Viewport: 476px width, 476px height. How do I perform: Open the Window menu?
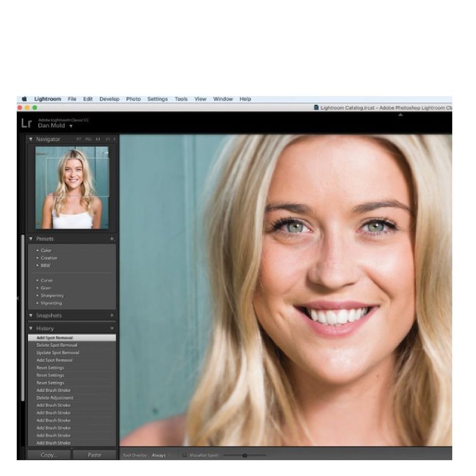tap(223, 99)
